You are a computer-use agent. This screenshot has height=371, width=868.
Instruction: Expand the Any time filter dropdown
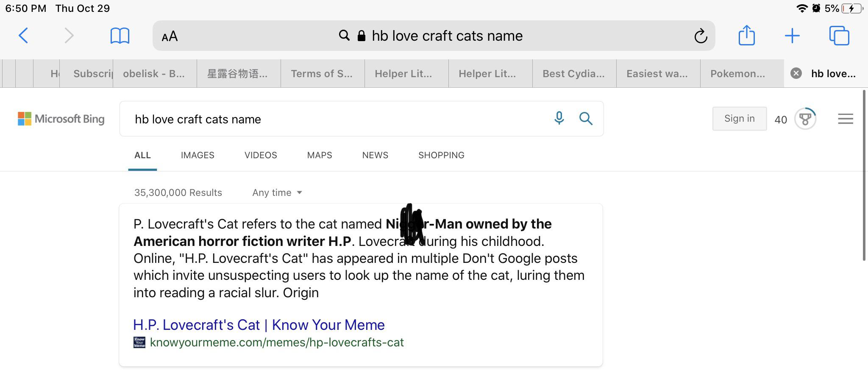[x=276, y=192]
